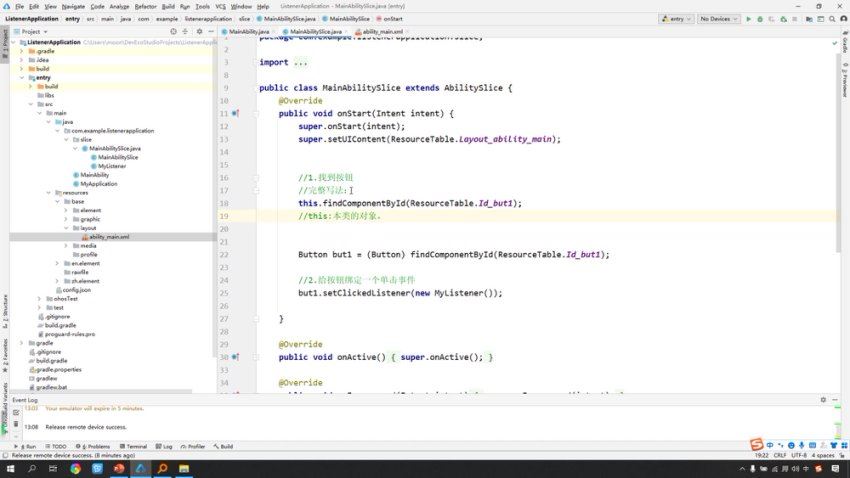Open Project panel settings gear
The image size is (850, 478).
point(199,31)
